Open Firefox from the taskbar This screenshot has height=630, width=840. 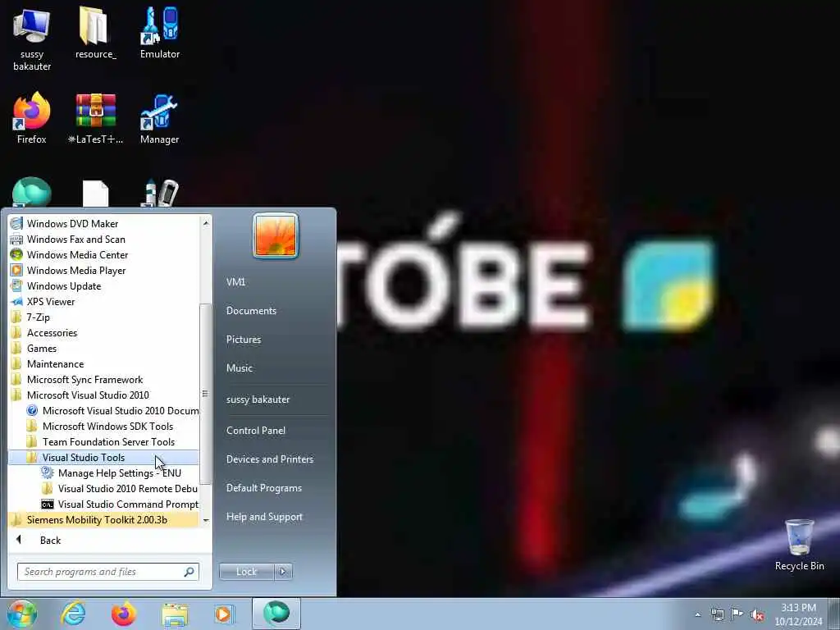click(x=124, y=614)
